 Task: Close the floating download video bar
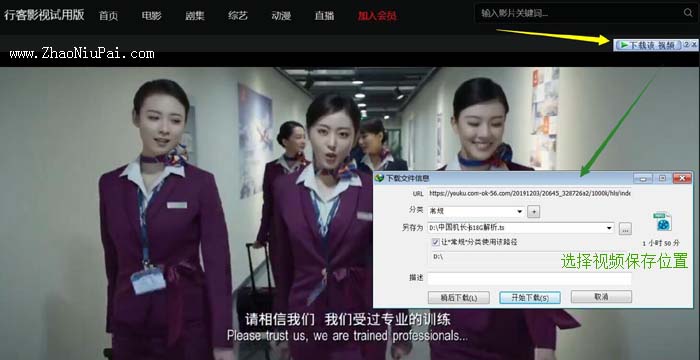[694, 45]
